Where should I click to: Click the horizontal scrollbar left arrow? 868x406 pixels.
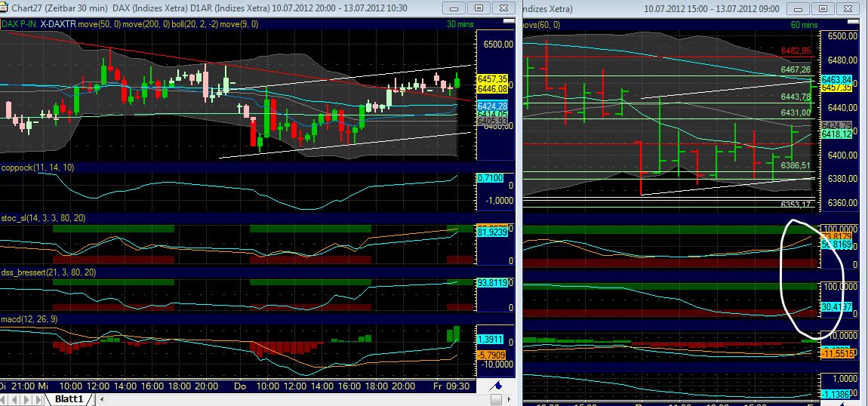100,398
